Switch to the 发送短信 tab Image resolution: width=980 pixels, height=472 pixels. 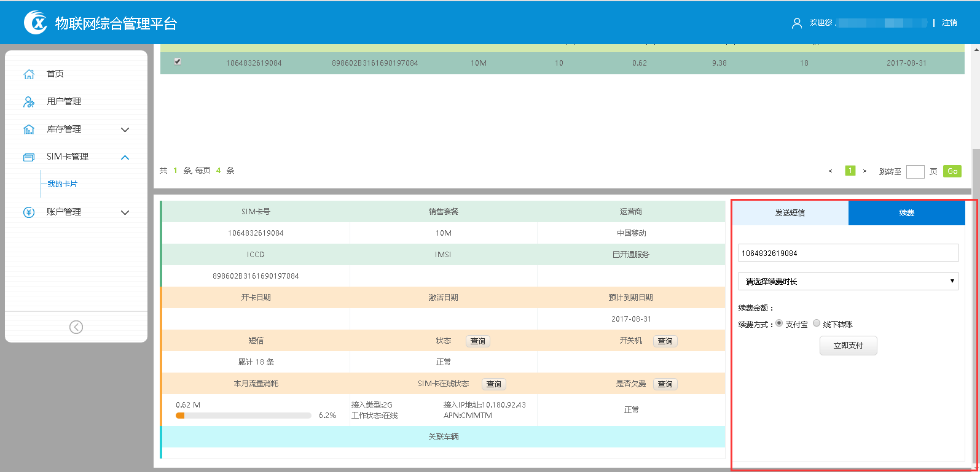[790, 213]
